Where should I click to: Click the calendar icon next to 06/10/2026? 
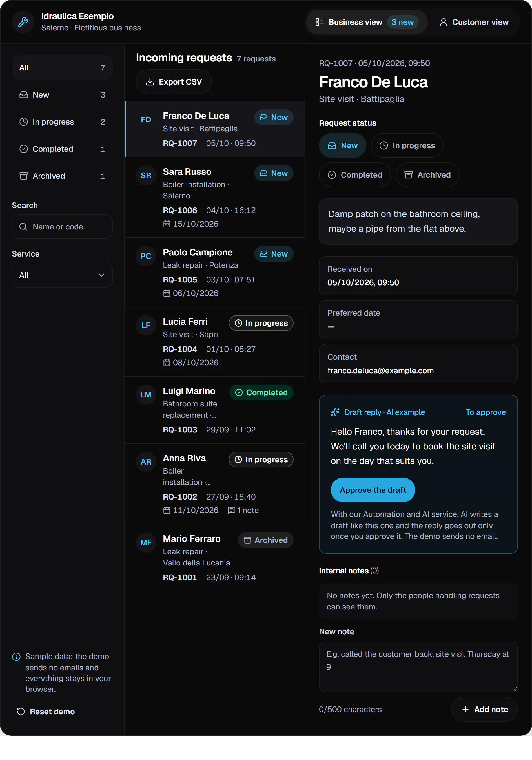[x=167, y=293]
